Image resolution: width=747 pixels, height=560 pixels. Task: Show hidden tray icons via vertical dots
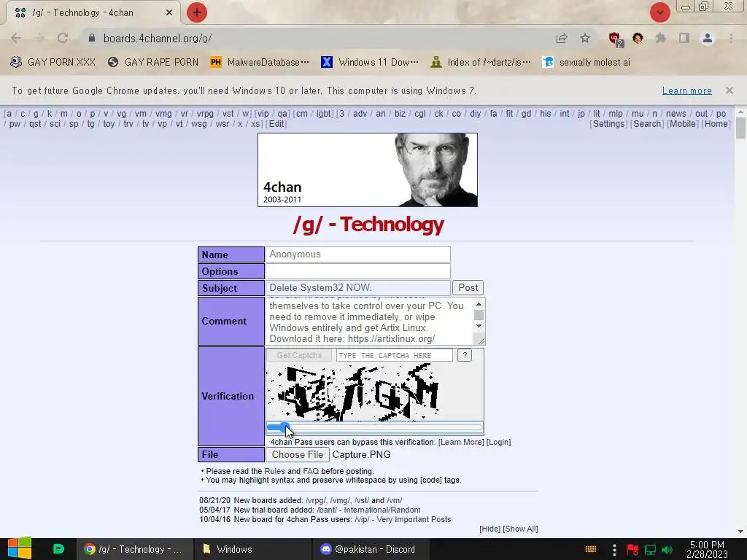[614, 550]
